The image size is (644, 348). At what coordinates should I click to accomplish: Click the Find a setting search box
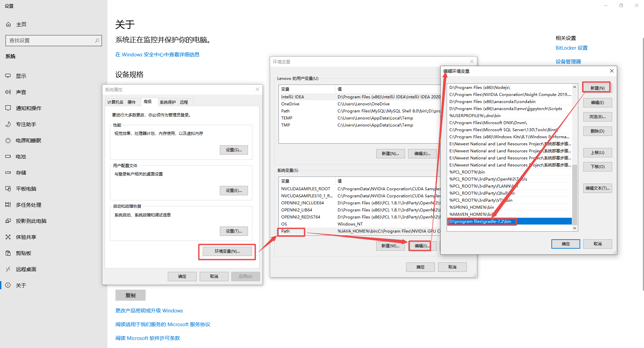click(54, 41)
